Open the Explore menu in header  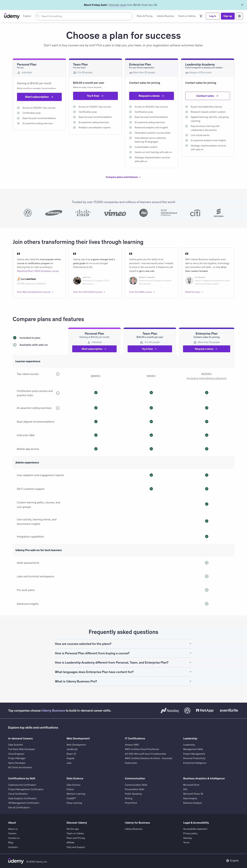pos(27,16)
